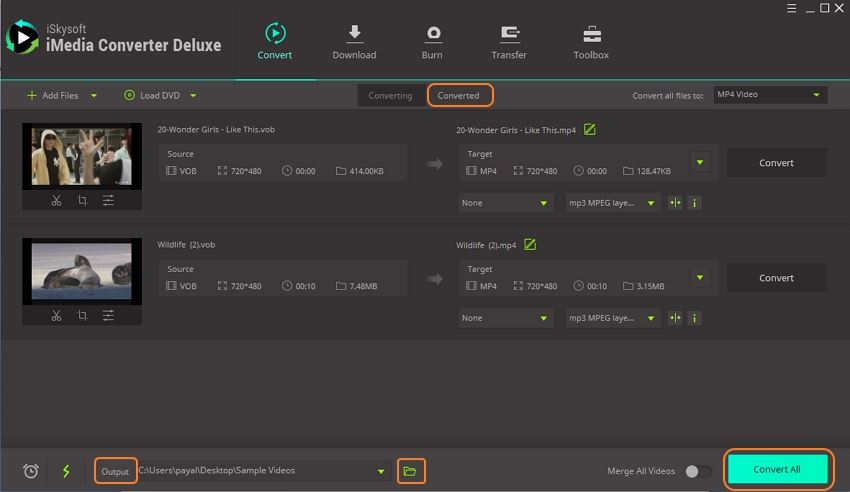Click the crop icon under Wildlife thumbnail
Viewport: 850px width, 492px height.
82,316
